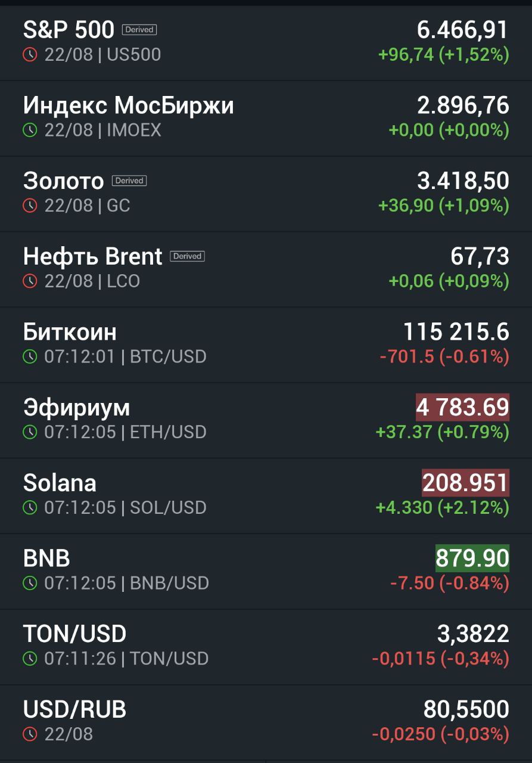The width and height of the screenshot is (532, 763).
Task: Click the S&P 500 change +96,74 (+1,52%)
Action: pos(444,55)
